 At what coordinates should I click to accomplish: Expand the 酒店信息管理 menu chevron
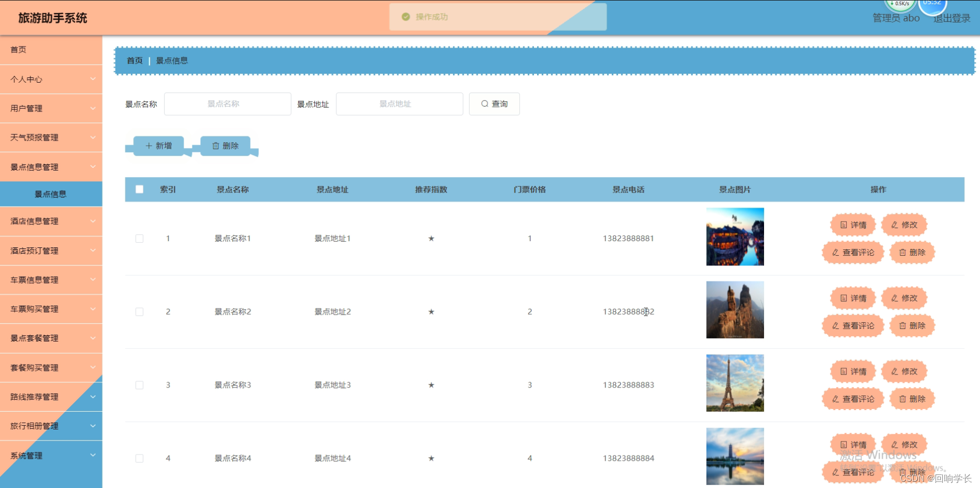click(93, 221)
